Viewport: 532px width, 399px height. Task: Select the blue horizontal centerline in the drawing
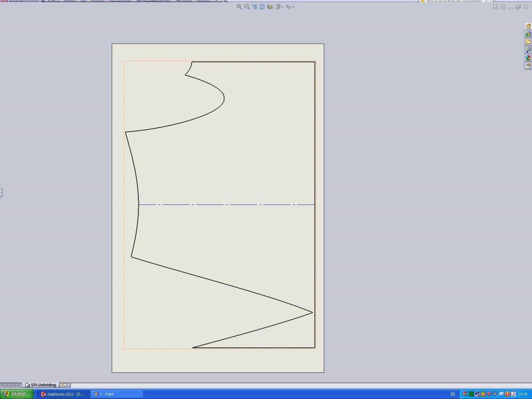coord(227,204)
